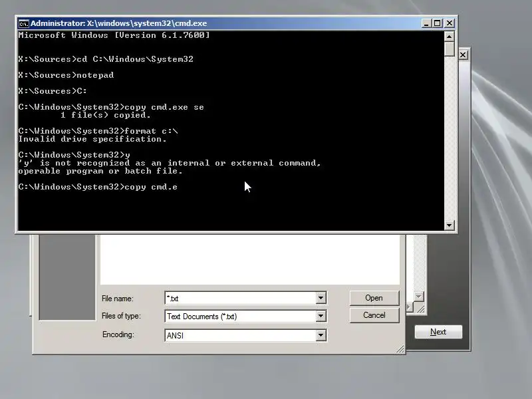This screenshot has height=399, width=532.
Task: Click 'format c:\' command line
Action: click(x=151, y=131)
